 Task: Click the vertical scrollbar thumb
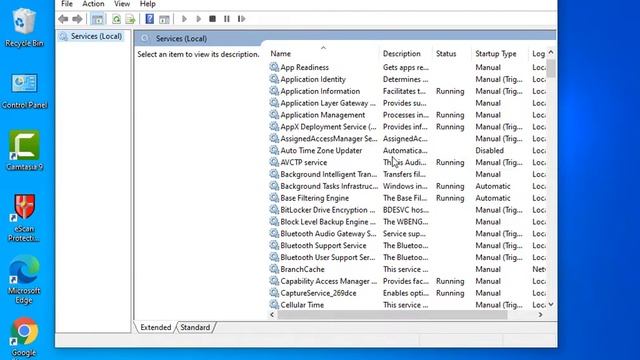pos(551,68)
